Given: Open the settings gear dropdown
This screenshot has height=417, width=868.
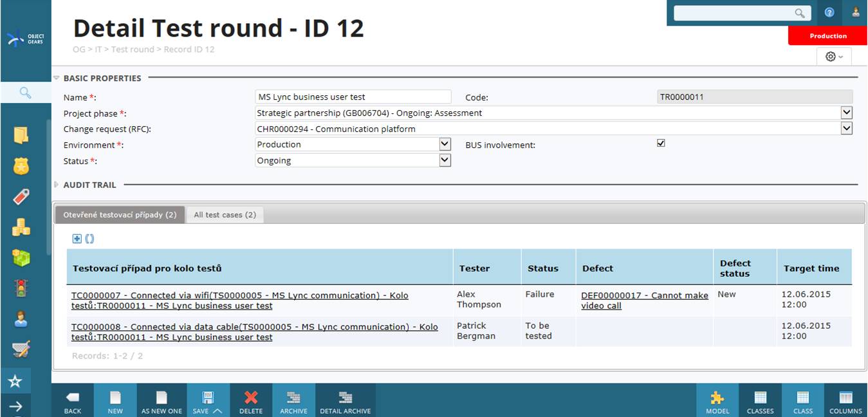Looking at the screenshot, I should point(834,57).
